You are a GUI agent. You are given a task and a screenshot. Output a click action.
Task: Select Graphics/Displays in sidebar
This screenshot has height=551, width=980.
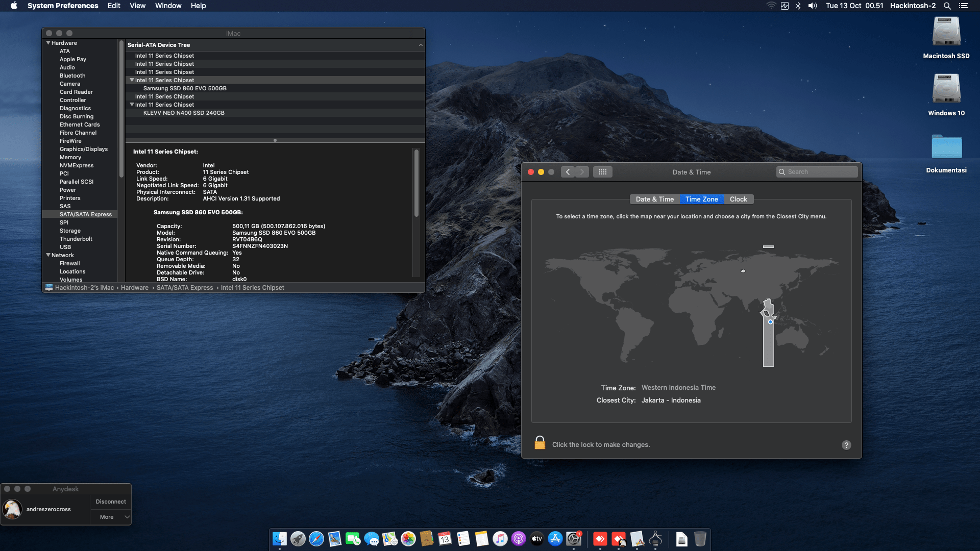(x=84, y=149)
